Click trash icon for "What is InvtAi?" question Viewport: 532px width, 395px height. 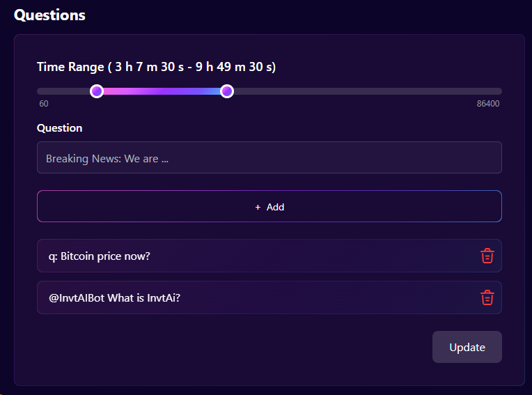(487, 297)
